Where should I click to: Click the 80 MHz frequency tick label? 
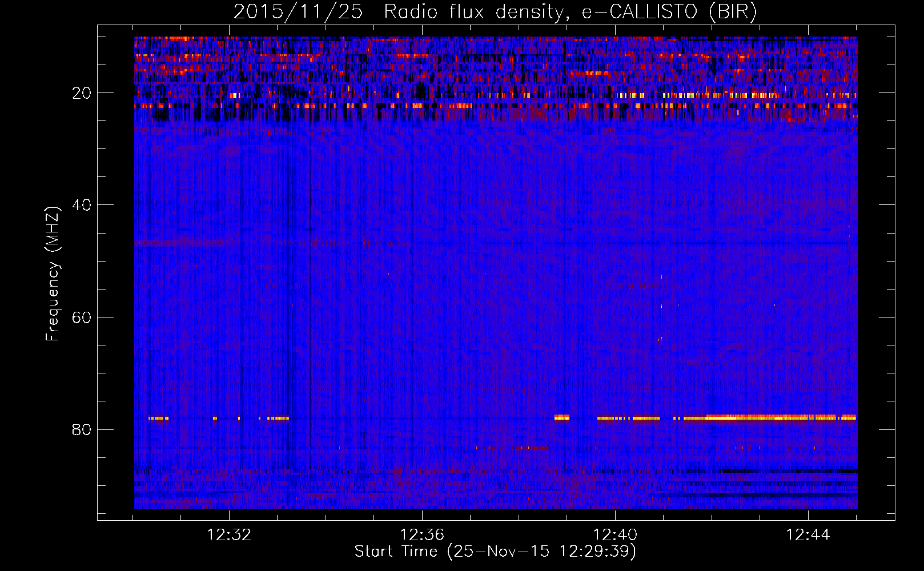[82, 429]
